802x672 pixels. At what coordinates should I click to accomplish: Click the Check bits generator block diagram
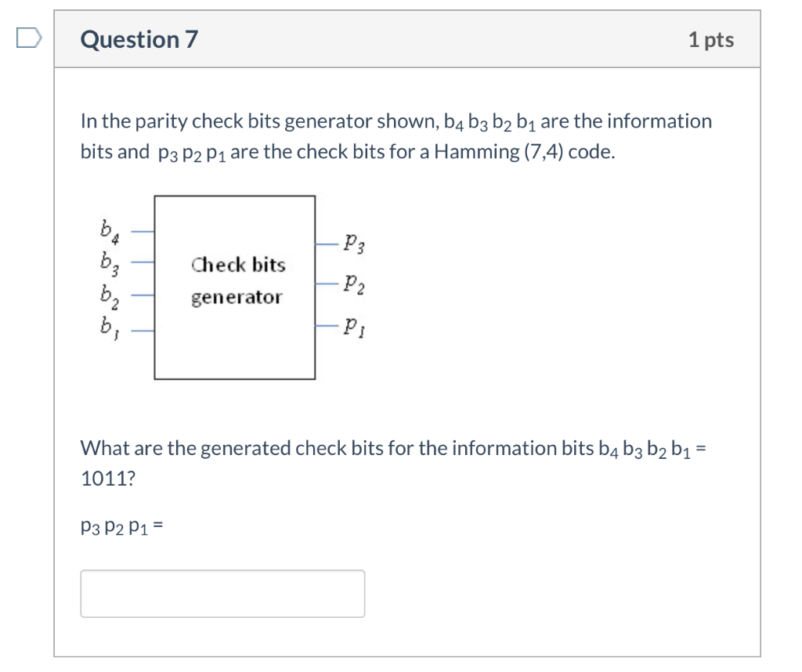[235, 287]
